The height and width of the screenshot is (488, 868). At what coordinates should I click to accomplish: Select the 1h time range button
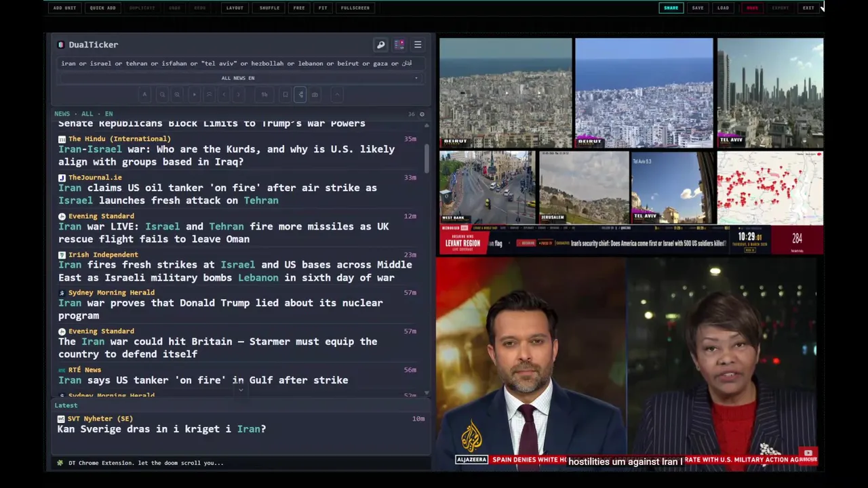(264, 94)
